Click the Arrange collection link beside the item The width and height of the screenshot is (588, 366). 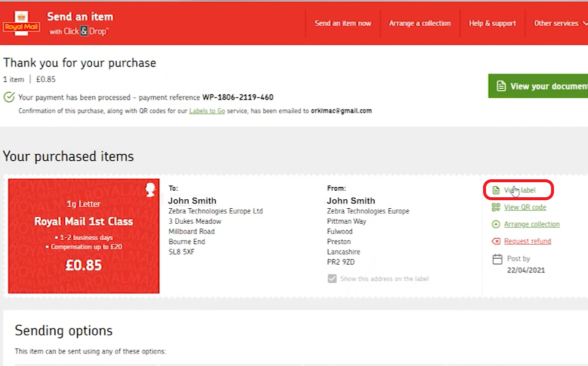(531, 224)
